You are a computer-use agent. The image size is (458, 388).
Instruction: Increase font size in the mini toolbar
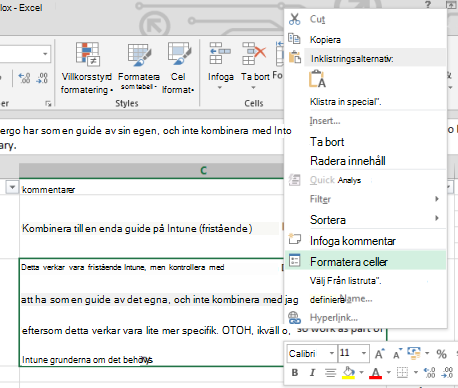[x=380, y=353]
